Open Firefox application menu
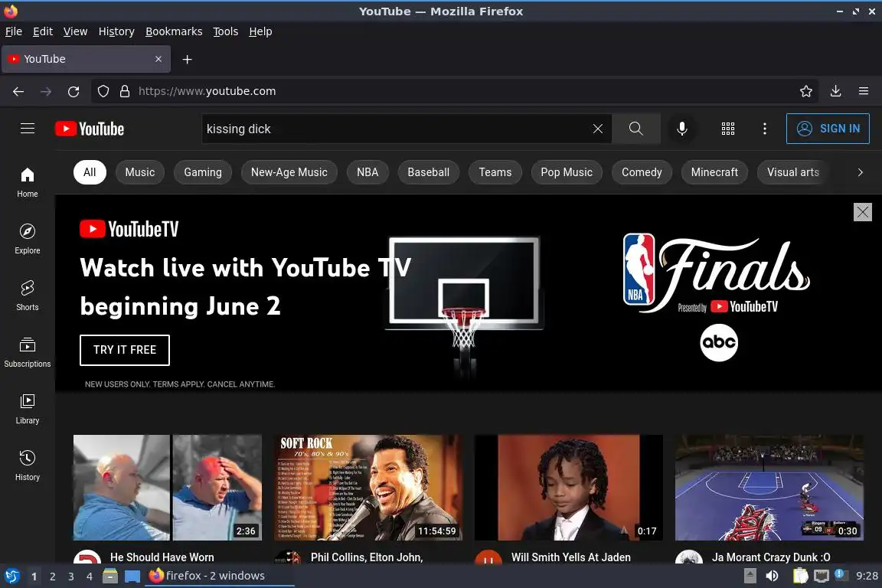The height and width of the screenshot is (588, 882). point(864,91)
